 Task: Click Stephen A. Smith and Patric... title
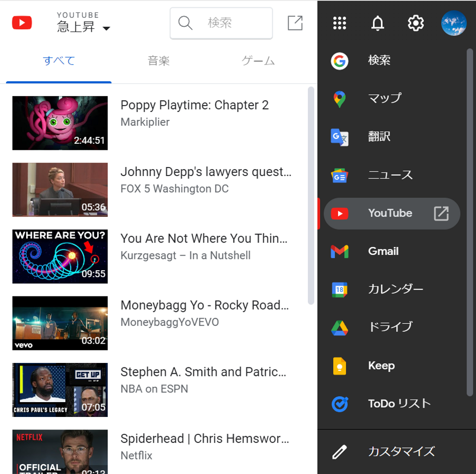coord(203,372)
